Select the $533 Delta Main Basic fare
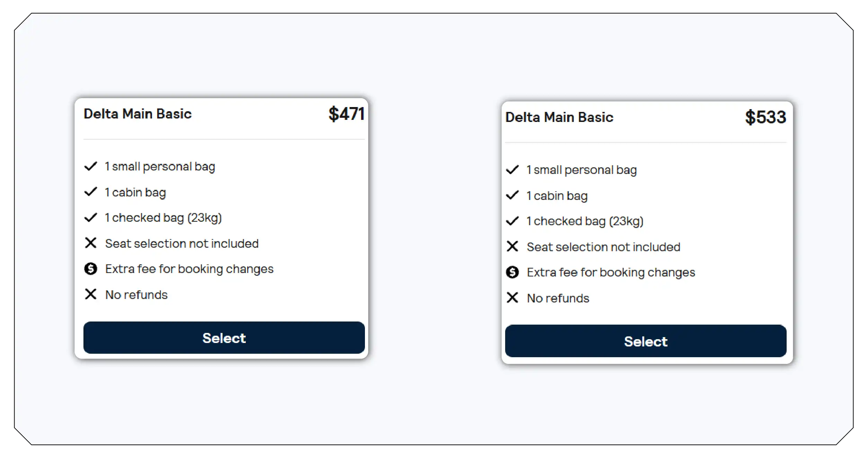Viewport: 868px width, 458px height. coord(646,342)
